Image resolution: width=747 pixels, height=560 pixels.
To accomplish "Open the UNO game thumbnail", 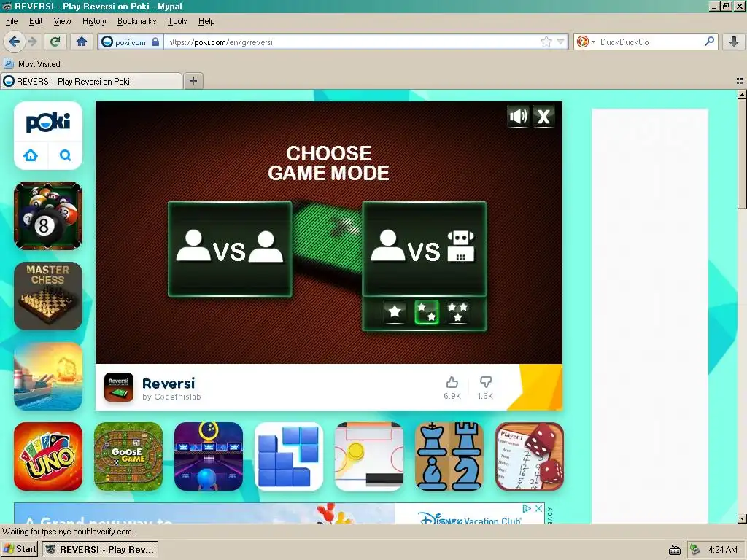I will 48,456.
